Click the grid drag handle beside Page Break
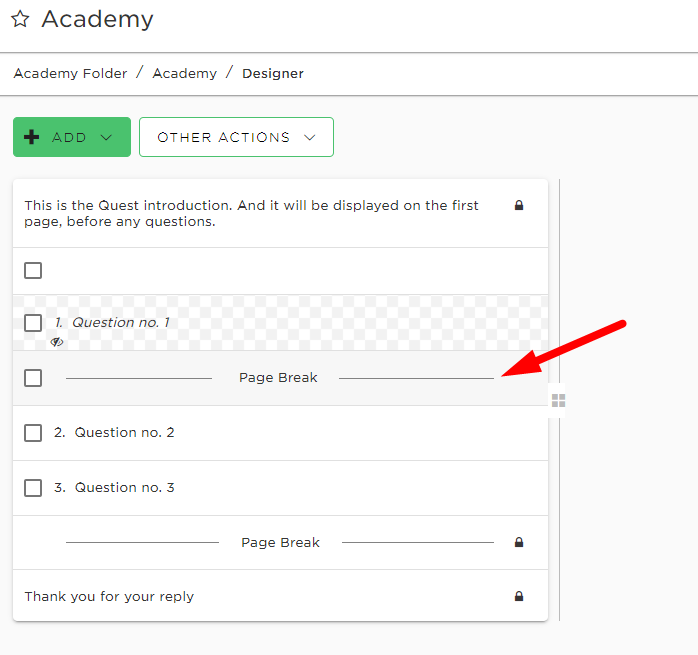The image size is (698, 655). pyautogui.click(x=558, y=400)
